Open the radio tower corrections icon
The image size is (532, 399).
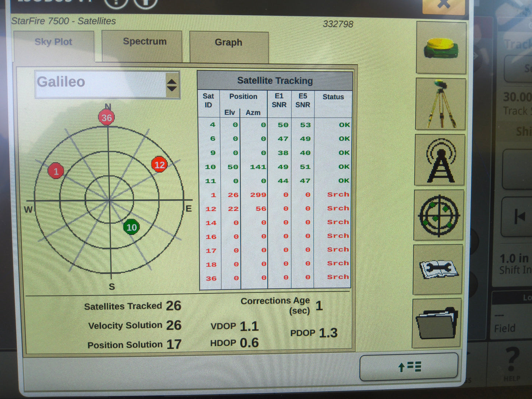[440, 160]
